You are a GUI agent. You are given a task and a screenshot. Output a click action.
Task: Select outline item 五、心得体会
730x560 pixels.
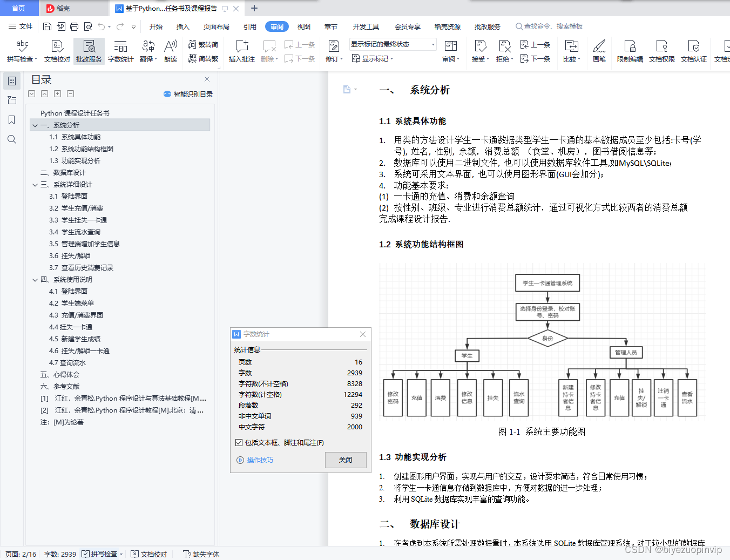click(60, 375)
